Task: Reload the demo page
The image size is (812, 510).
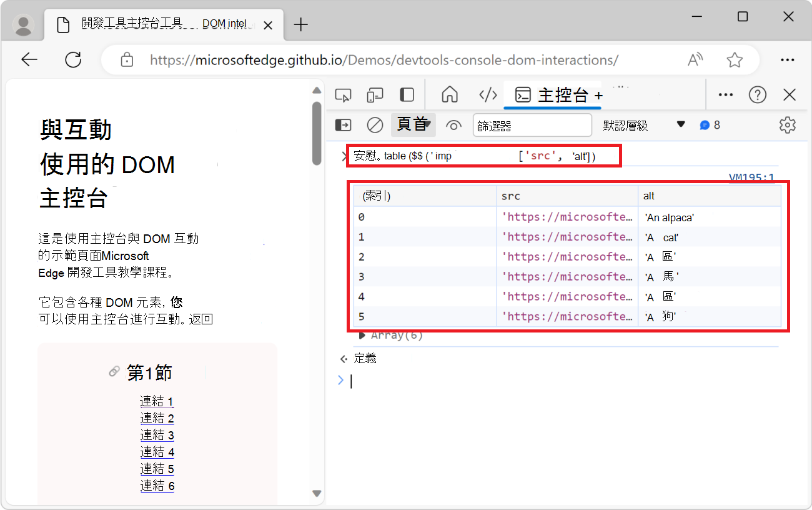Action: (73, 59)
